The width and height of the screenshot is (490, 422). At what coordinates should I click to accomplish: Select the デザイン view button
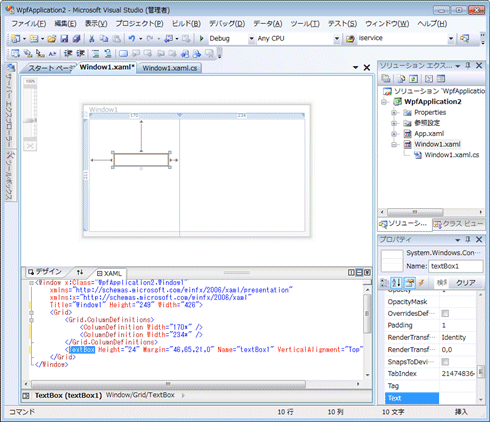[x=45, y=272]
